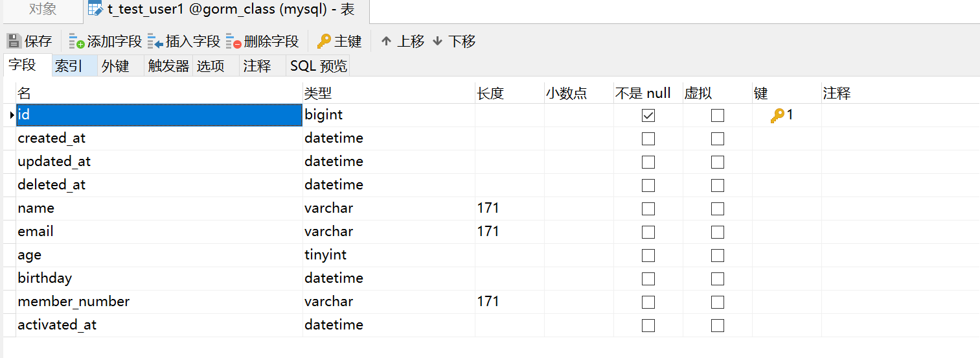Enable Not Null for the email field
Viewport: 980px width, 358px height.
[648, 232]
